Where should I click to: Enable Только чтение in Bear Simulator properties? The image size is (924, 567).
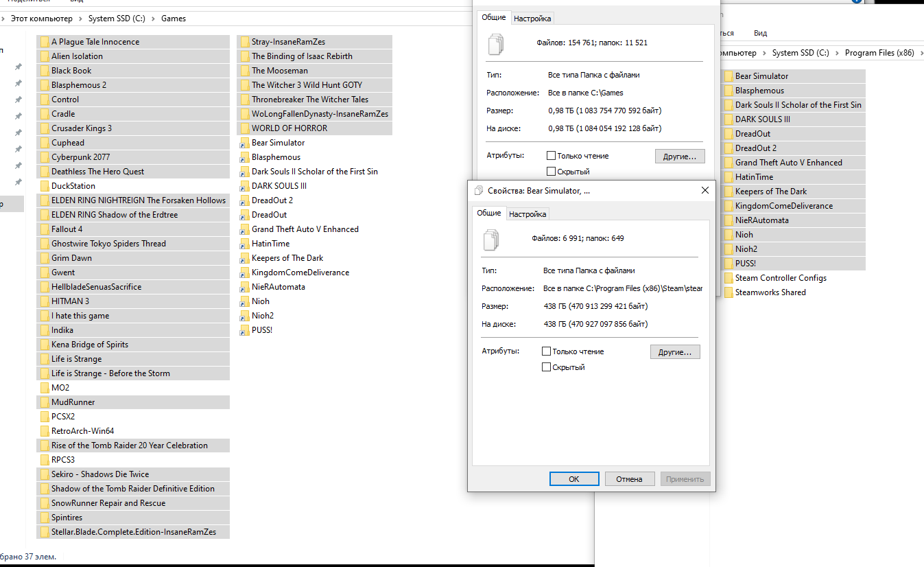click(x=547, y=351)
